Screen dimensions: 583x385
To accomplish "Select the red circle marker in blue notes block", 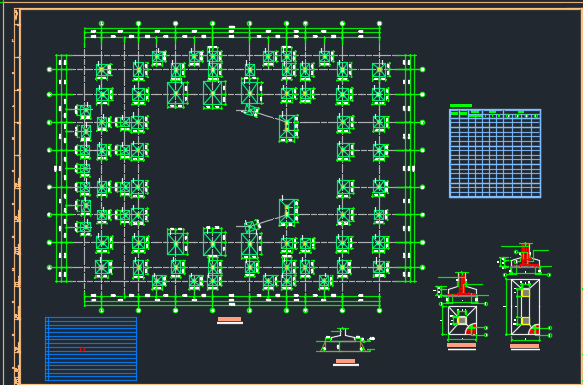I will tap(83, 349).
